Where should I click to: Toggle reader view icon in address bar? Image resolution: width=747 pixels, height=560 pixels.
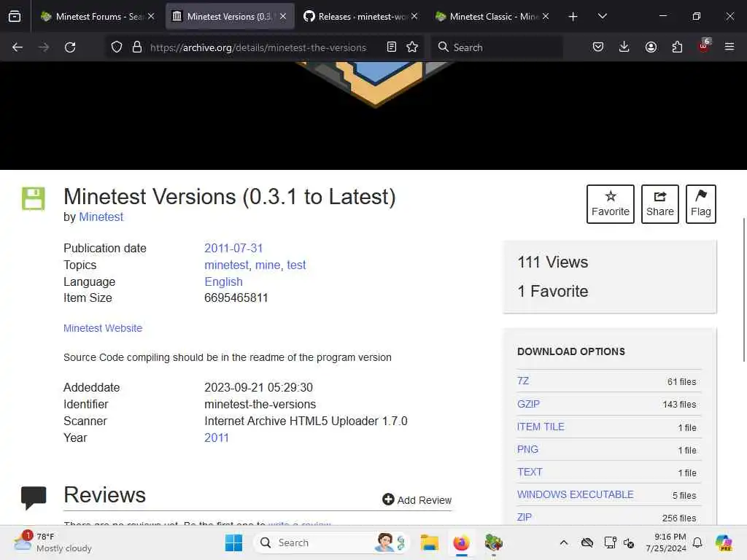(392, 47)
